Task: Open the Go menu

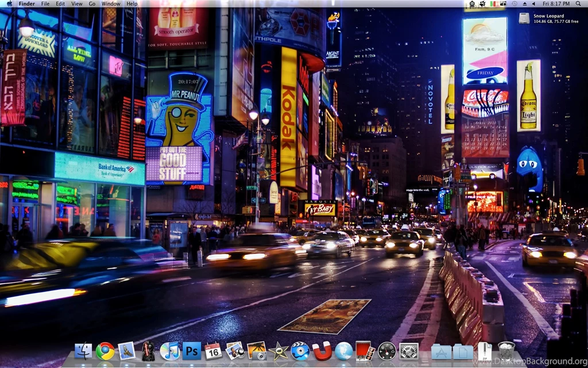Action: tap(92, 3)
